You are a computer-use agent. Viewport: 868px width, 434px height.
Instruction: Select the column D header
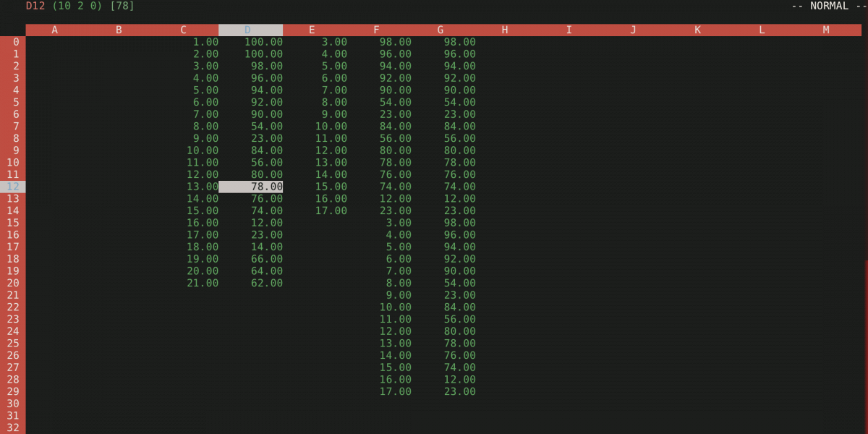click(x=247, y=30)
